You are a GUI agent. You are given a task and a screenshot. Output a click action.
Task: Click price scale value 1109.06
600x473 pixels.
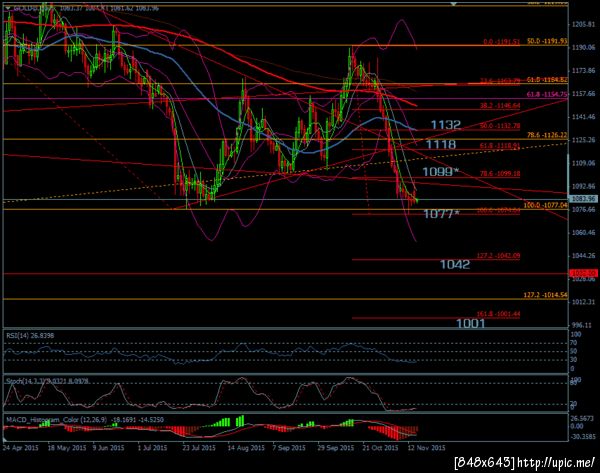coord(584,163)
